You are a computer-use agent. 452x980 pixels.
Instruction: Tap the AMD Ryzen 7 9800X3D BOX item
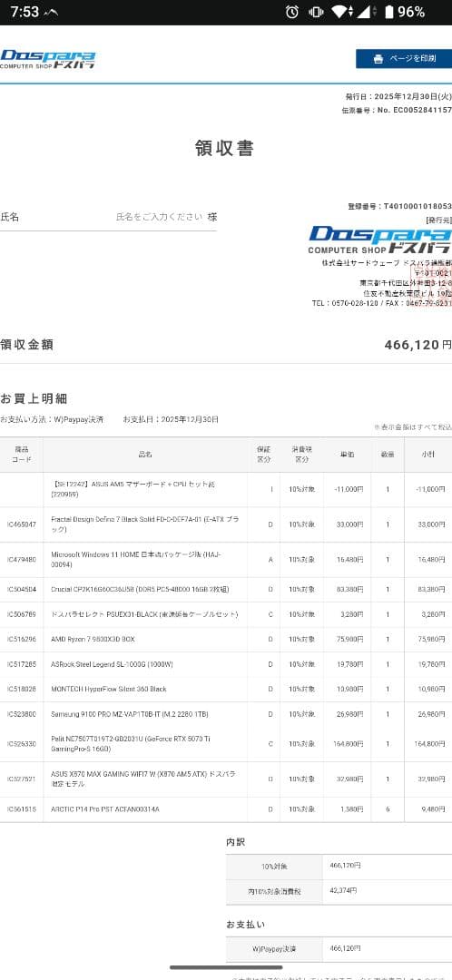(93, 640)
